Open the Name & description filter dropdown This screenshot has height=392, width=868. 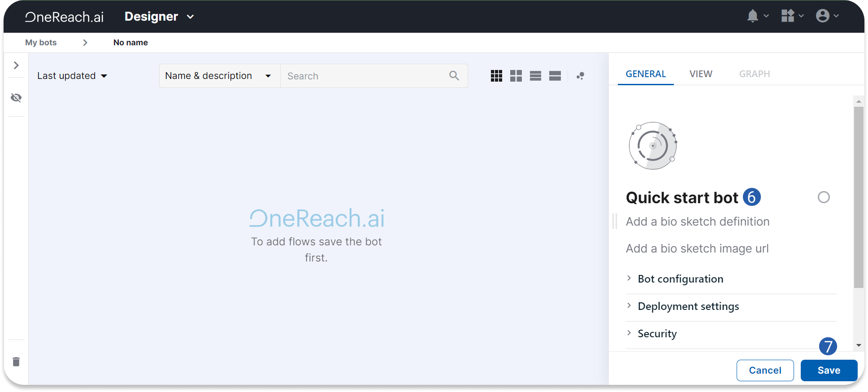(x=218, y=76)
